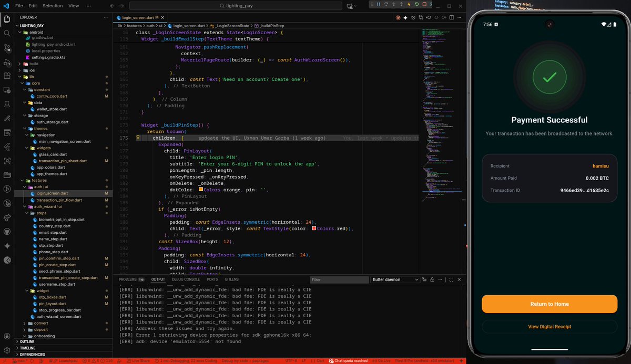Open the View menu
The width and height of the screenshot is (631, 364).
(74, 6)
